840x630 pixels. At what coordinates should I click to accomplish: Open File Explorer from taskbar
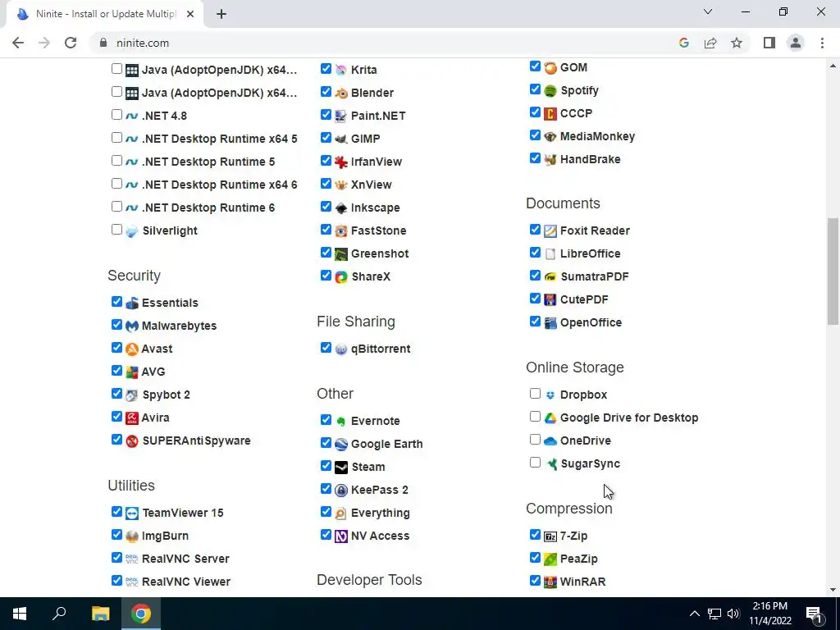[x=100, y=614]
